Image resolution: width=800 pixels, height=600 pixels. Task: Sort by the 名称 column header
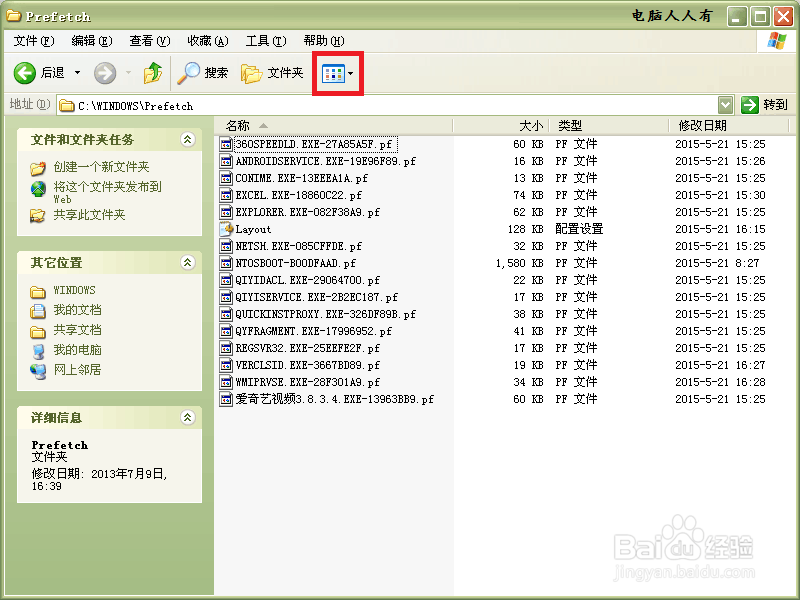(x=334, y=126)
